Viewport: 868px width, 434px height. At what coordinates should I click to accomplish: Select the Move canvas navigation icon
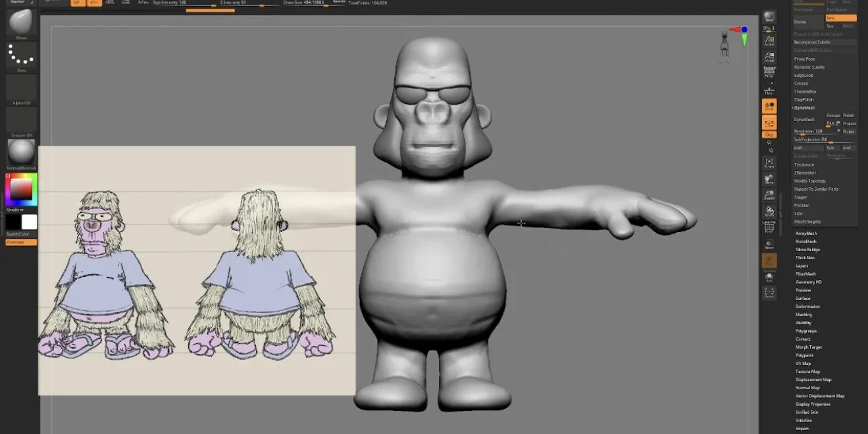point(769,179)
